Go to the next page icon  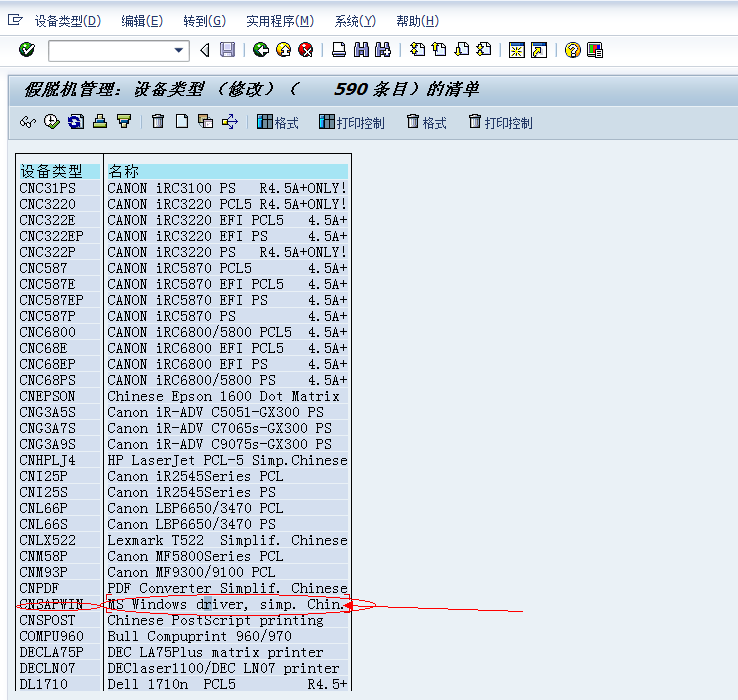[x=462, y=49]
